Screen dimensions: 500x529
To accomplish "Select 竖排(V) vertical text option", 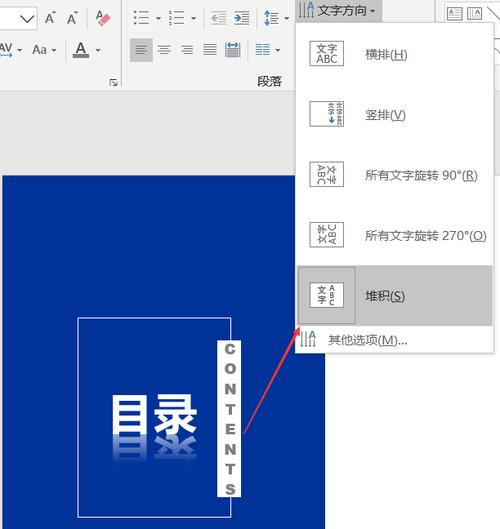I will tap(394, 114).
